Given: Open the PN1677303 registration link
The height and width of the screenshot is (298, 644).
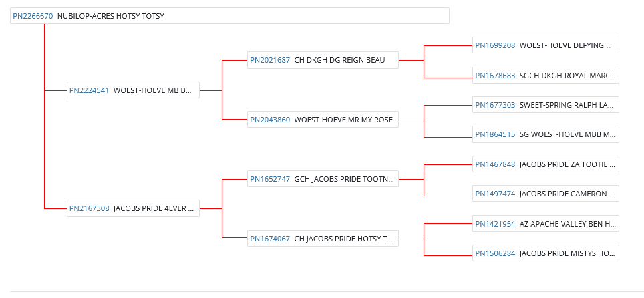Looking at the screenshot, I should click(495, 105).
